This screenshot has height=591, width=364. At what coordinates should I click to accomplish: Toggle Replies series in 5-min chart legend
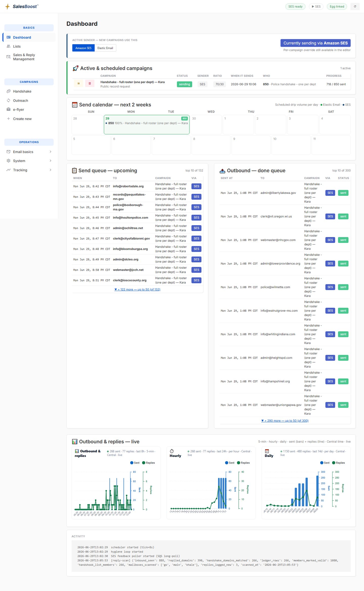148,463
